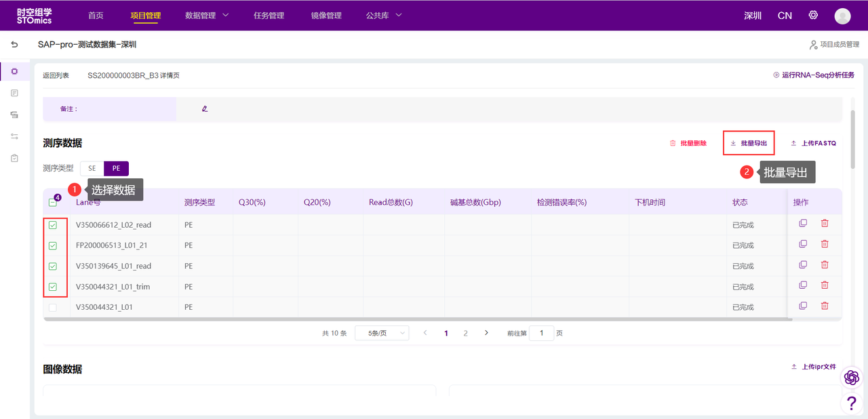868x419 pixels.
Task: Click the user avatar in top right
Action: (x=842, y=16)
